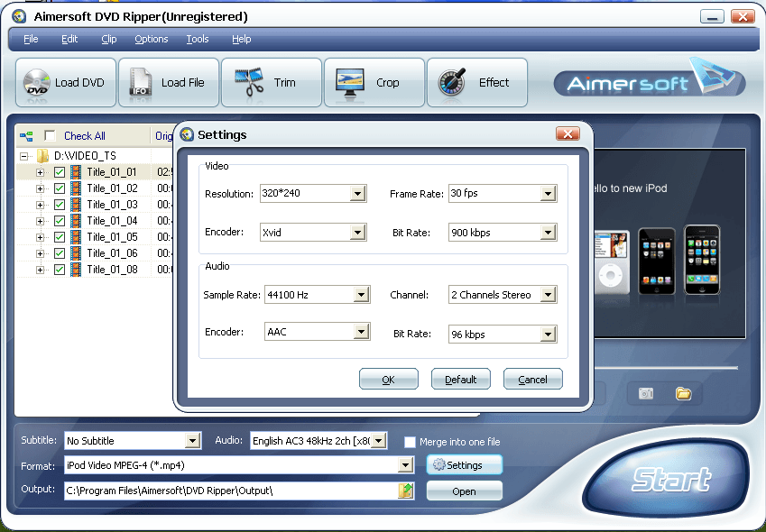Enable Merge into one file
The width and height of the screenshot is (766, 532).
click(411, 442)
